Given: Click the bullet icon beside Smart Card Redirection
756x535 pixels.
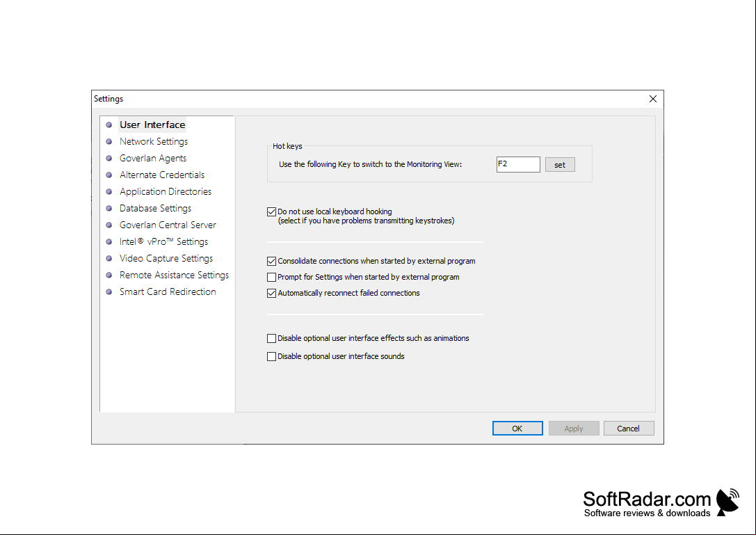Looking at the screenshot, I should (x=109, y=292).
